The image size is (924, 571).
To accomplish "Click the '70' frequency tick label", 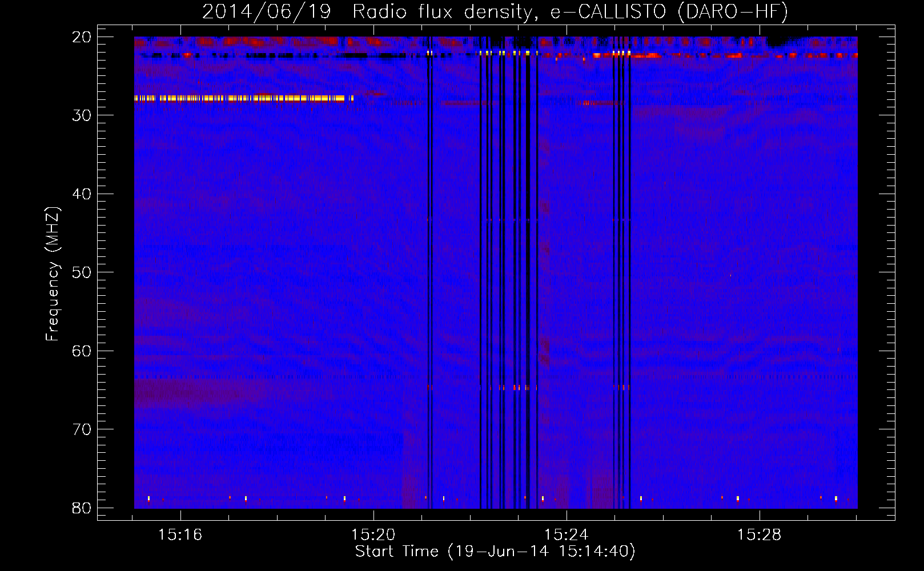I will click(82, 429).
